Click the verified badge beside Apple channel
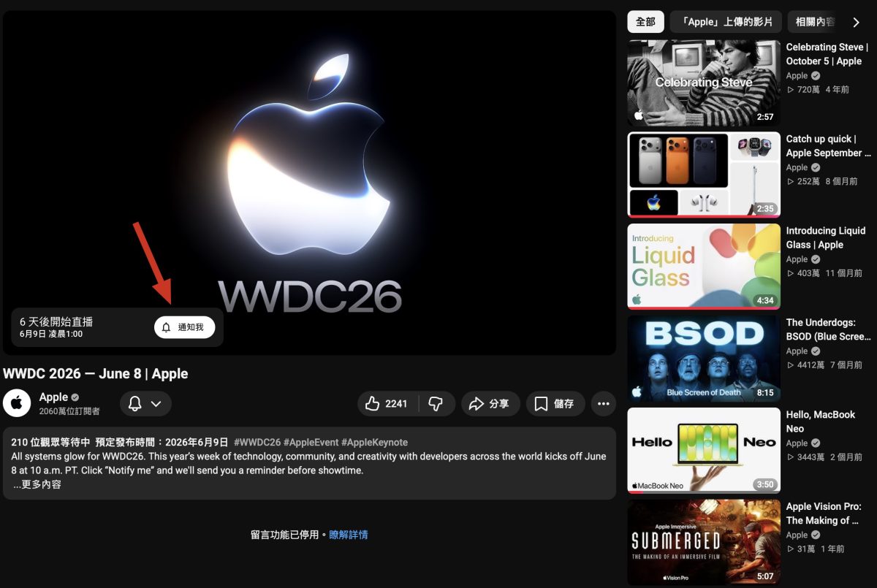Image resolution: width=877 pixels, height=588 pixels. click(x=75, y=397)
